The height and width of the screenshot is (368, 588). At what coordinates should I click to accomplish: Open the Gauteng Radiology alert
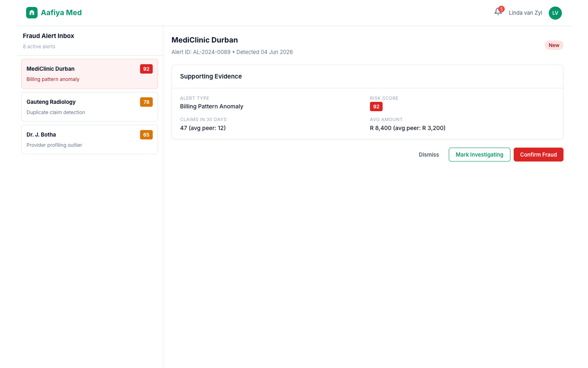(89, 107)
